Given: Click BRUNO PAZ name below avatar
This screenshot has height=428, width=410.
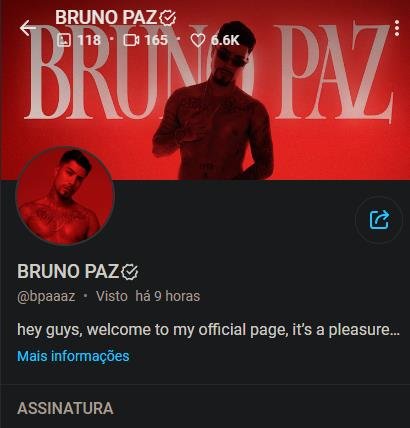Looking at the screenshot, I should point(68,271).
